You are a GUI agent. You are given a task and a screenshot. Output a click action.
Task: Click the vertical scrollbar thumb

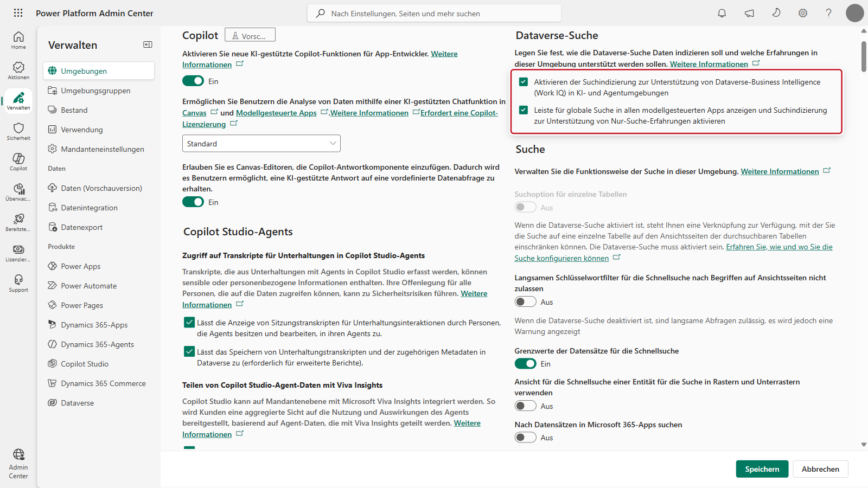tap(864, 56)
